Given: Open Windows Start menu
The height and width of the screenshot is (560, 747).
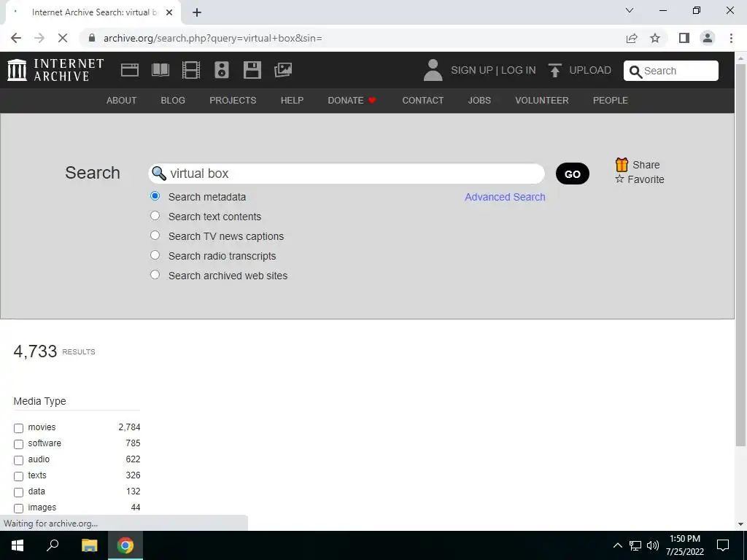Looking at the screenshot, I should 18,545.
